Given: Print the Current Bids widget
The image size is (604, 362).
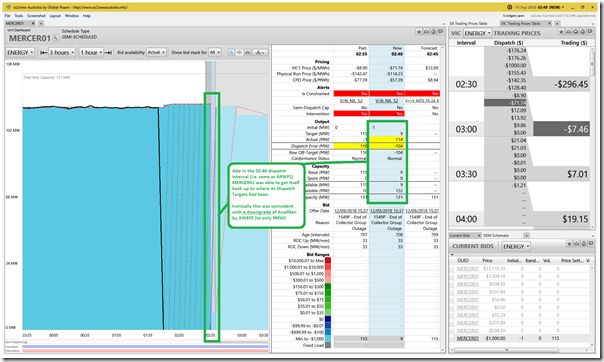Looking at the screenshot, I should click(576, 244).
